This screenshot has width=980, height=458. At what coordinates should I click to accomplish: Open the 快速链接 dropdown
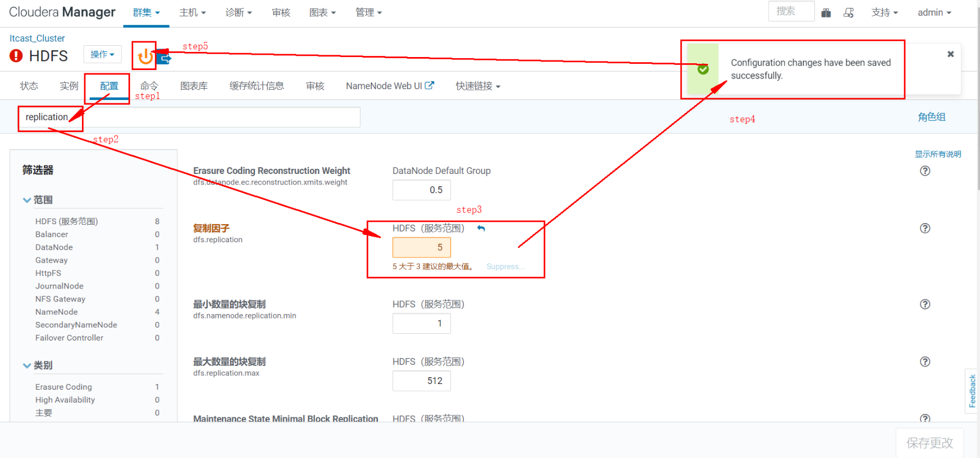478,86
